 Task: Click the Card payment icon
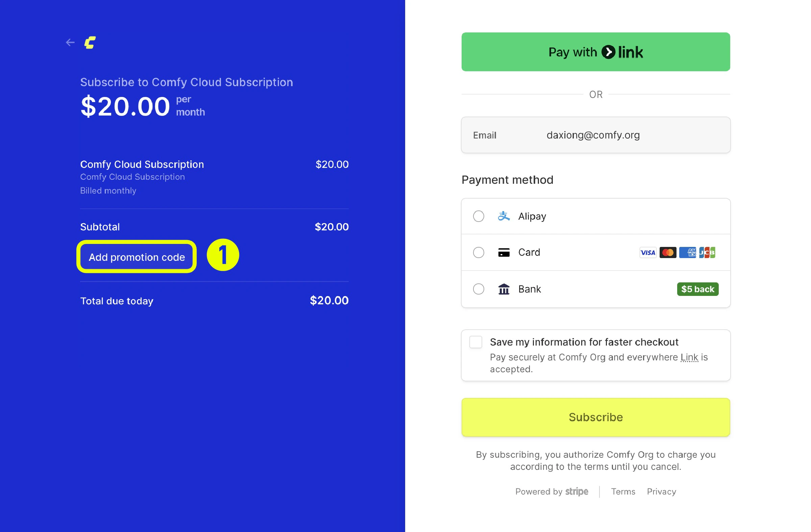tap(503, 252)
